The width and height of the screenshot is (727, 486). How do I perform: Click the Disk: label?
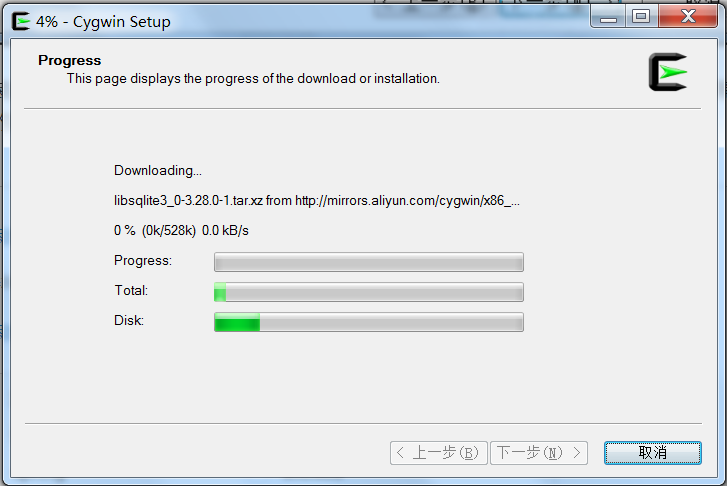[x=129, y=320]
